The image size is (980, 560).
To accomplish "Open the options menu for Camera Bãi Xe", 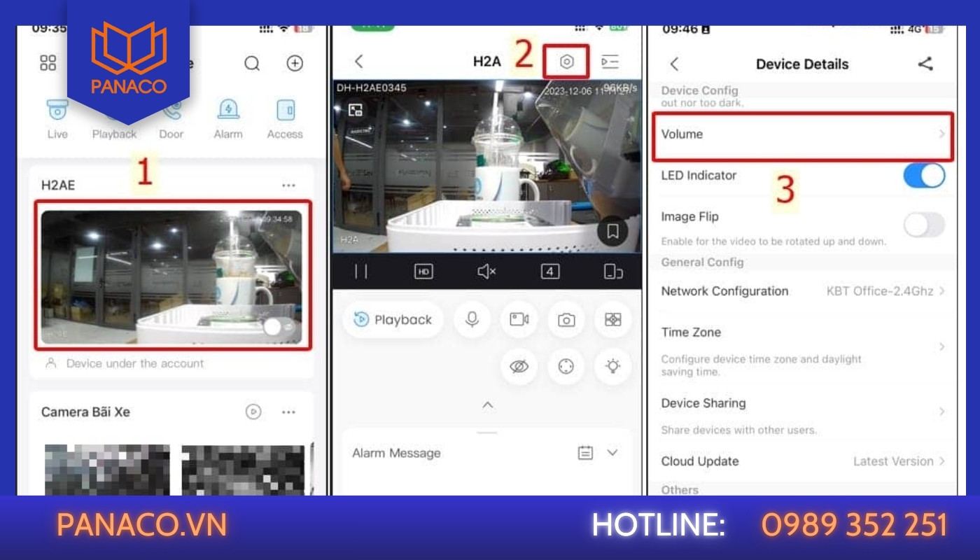I will click(x=289, y=412).
